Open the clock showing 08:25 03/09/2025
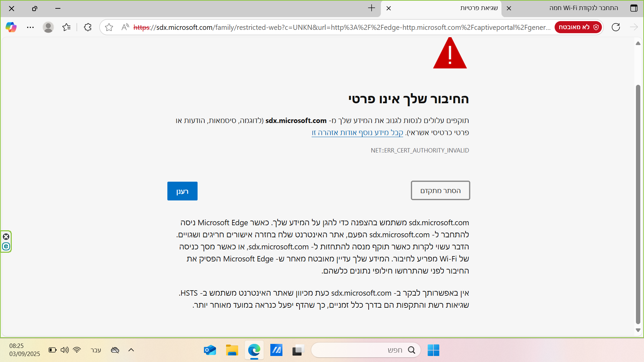644x362 pixels. tap(25, 350)
